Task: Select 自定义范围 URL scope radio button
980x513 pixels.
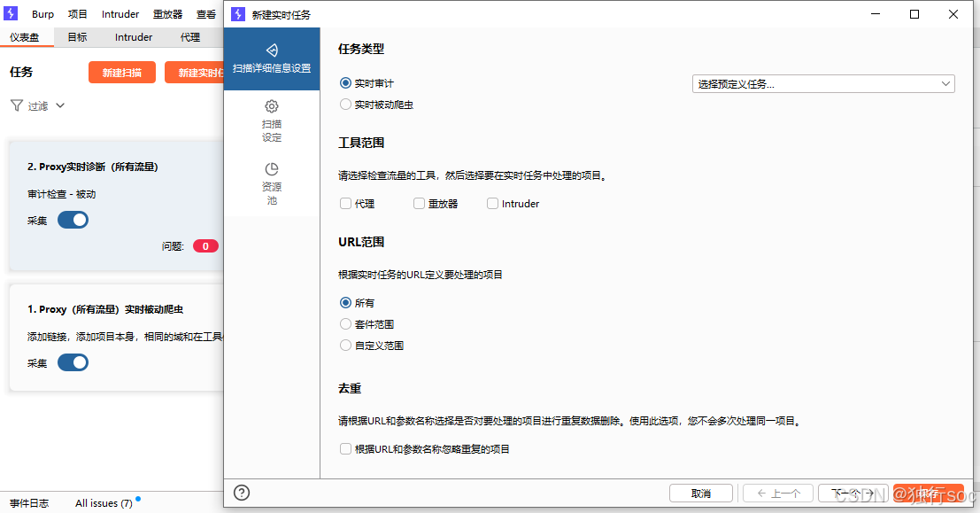Action: pos(345,346)
